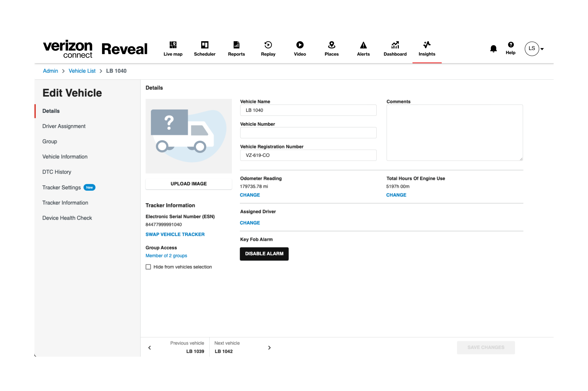
Task: Type in the Vehicle Number field
Action: (x=308, y=132)
